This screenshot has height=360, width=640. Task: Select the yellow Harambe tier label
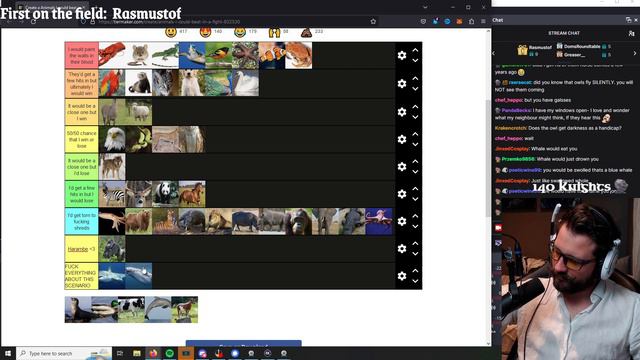click(x=82, y=249)
